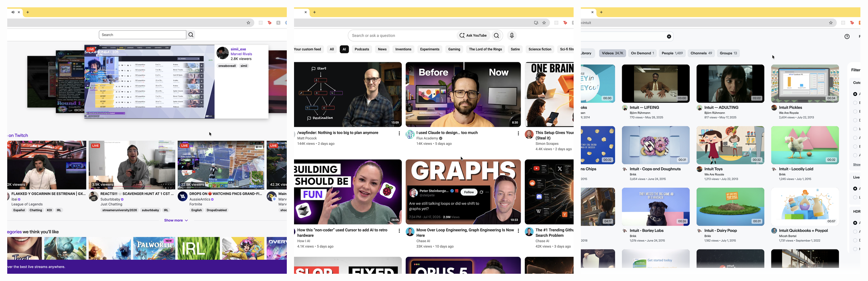Open Flux Academy channel avatar
The width and height of the screenshot is (868, 281).
pos(410,135)
